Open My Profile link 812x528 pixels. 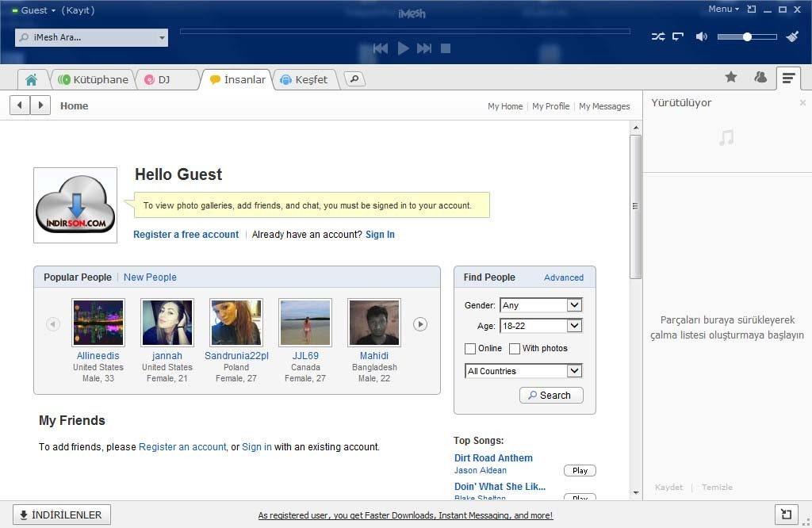pyautogui.click(x=550, y=106)
